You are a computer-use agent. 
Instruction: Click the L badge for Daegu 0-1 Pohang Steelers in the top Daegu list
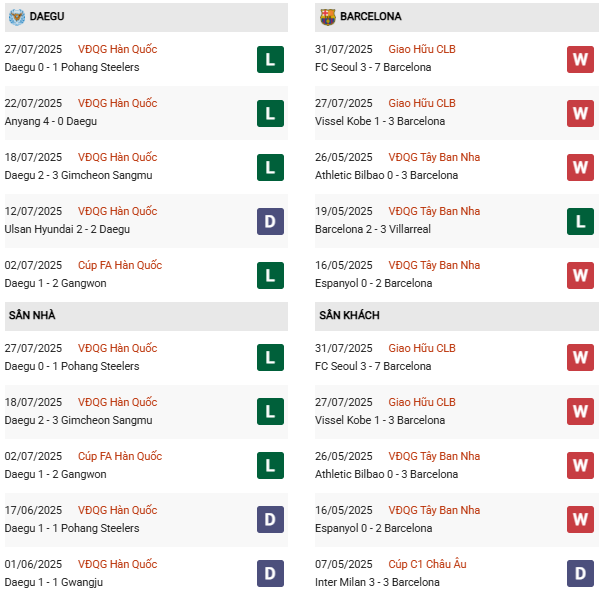[x=270, y=59]
